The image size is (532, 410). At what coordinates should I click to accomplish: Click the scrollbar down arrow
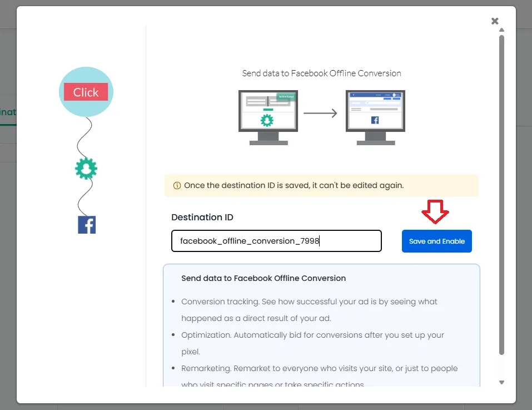point(501,383)
